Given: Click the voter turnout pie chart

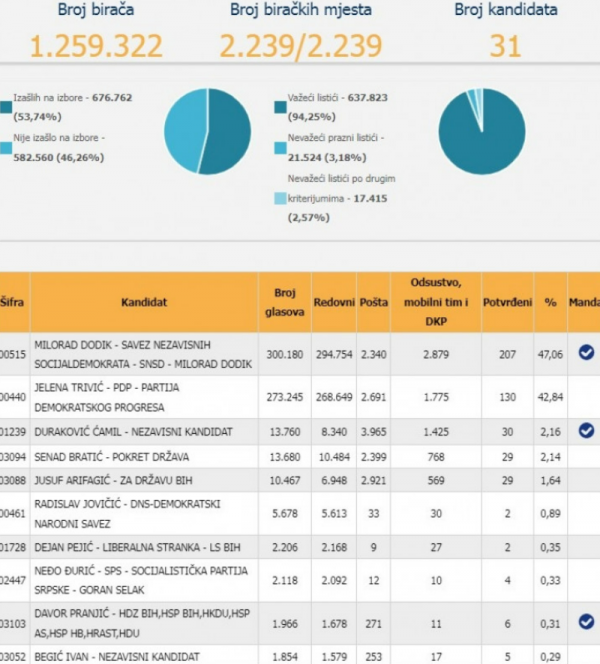Looking at the screenshot, I should (208, 131).
